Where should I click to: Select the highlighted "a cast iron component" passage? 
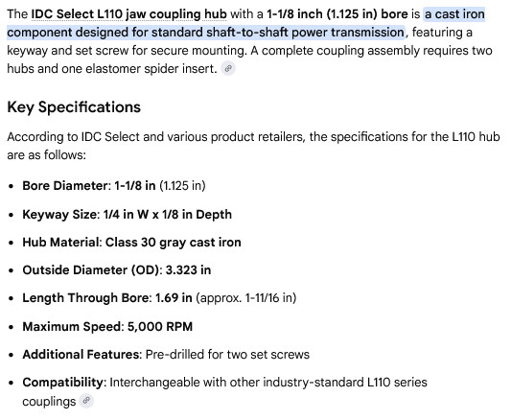click(x=245, y=23)
